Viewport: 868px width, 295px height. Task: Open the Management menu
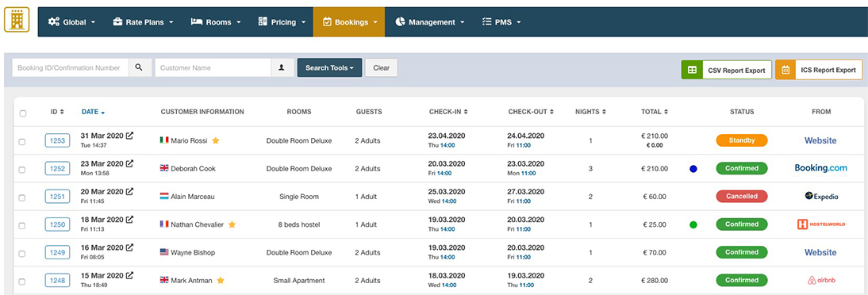click(x=429, y=22)
